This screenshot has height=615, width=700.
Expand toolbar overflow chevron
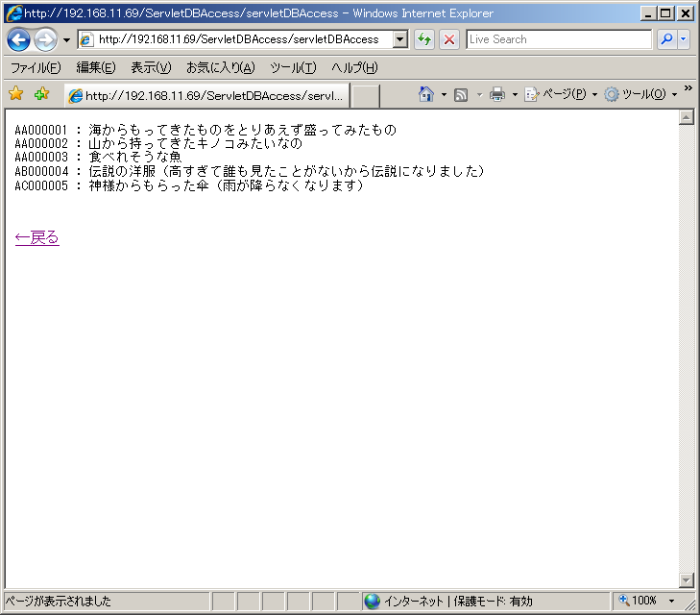(x=688, y=88)
